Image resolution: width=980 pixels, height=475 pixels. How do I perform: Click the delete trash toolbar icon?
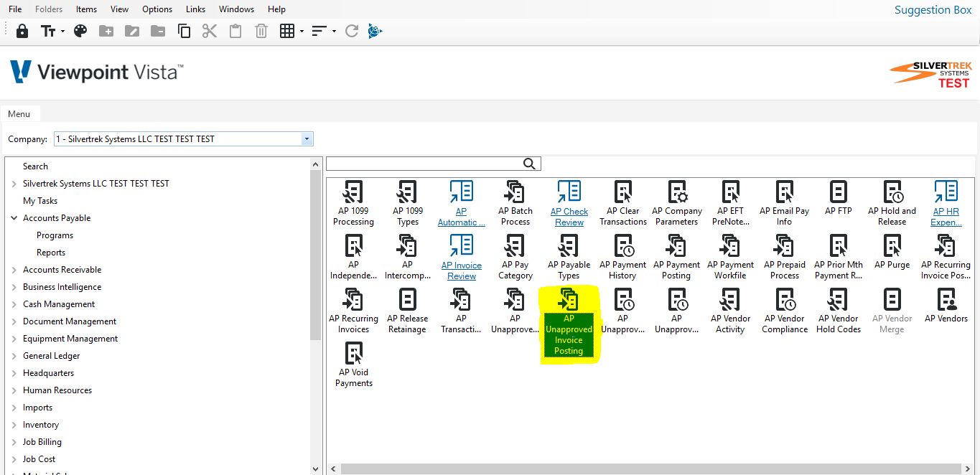pyautogui.click(x=261, y=31)
